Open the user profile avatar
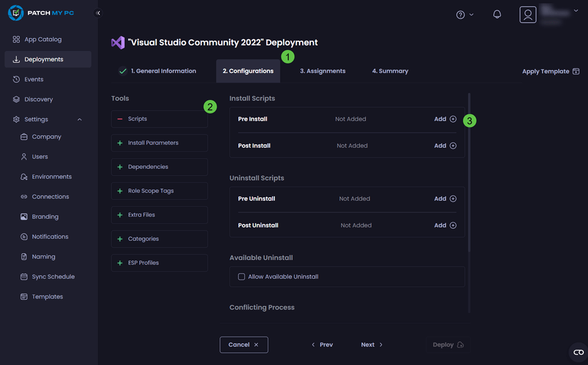Image resolution: width=588 pixels, height=365 pixels. pos(527,15)
